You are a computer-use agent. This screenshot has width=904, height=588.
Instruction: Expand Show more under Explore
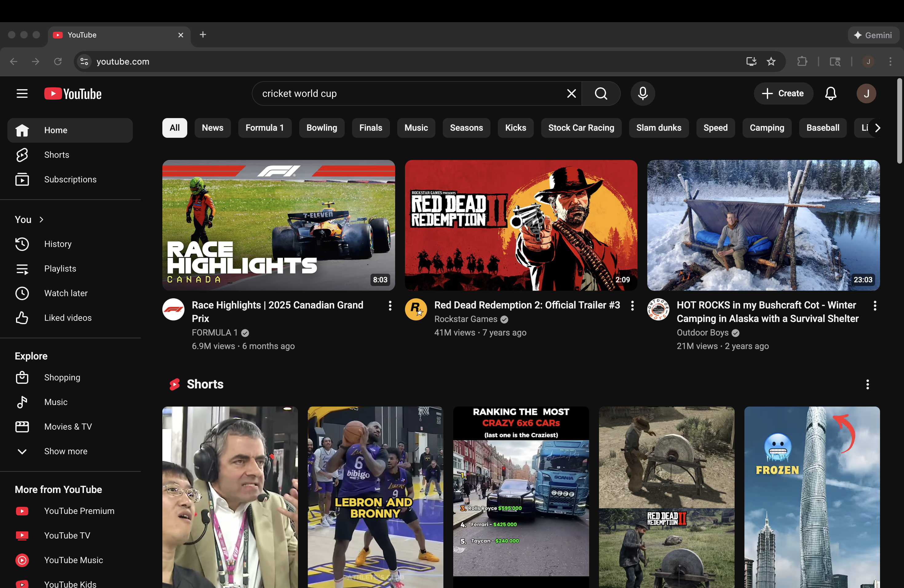pyautogui.click(x=65, y=451)
